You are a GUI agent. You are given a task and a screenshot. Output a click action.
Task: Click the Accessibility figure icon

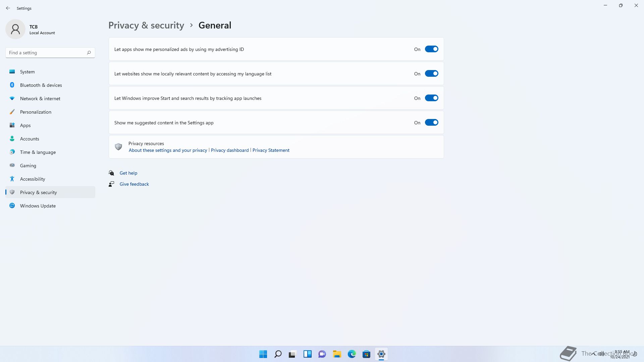pos(12,179)
